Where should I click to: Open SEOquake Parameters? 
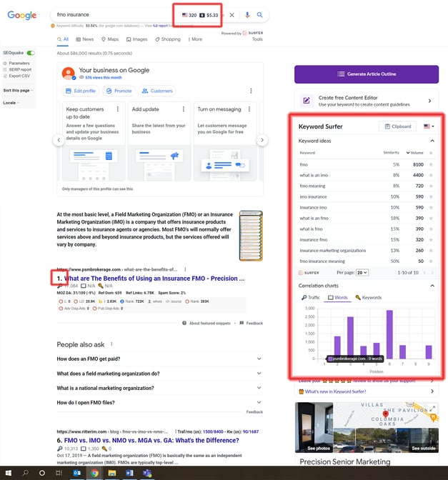pyautogui.click(x=19, y=63)
